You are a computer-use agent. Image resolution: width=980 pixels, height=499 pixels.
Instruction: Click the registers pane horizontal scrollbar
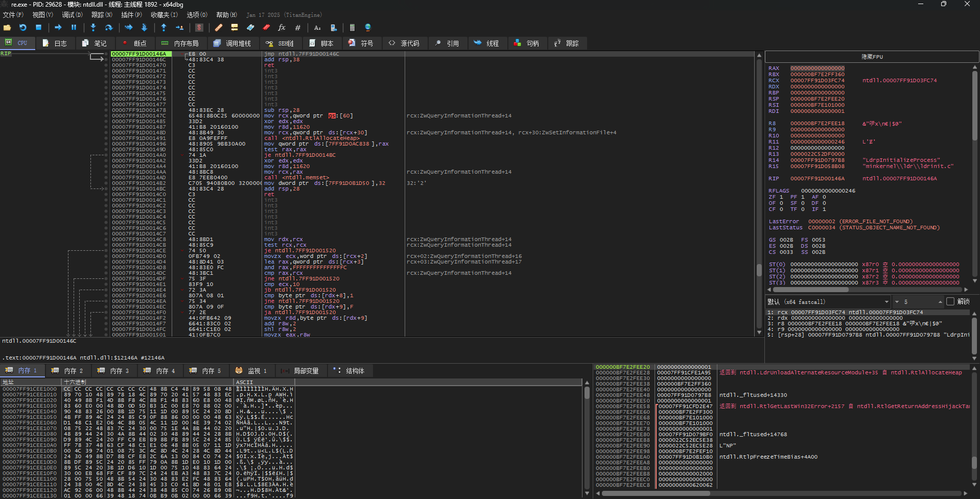pos(869,290)
